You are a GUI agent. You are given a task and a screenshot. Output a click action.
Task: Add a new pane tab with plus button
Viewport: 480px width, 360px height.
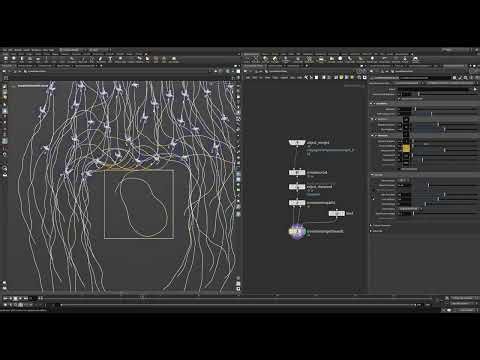101,66
